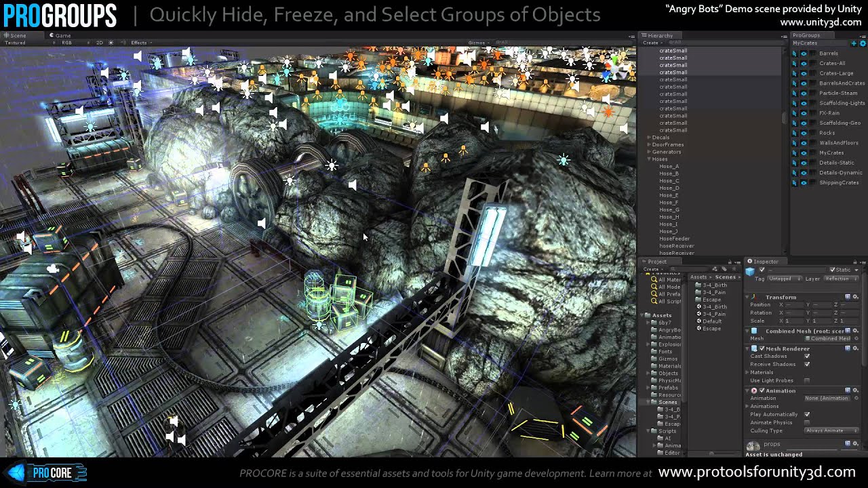Hide the BarrelsAndCrates group via eye icon
This screenshot has width=868, height=488.
pyautogui.click(x=804, y=83)
